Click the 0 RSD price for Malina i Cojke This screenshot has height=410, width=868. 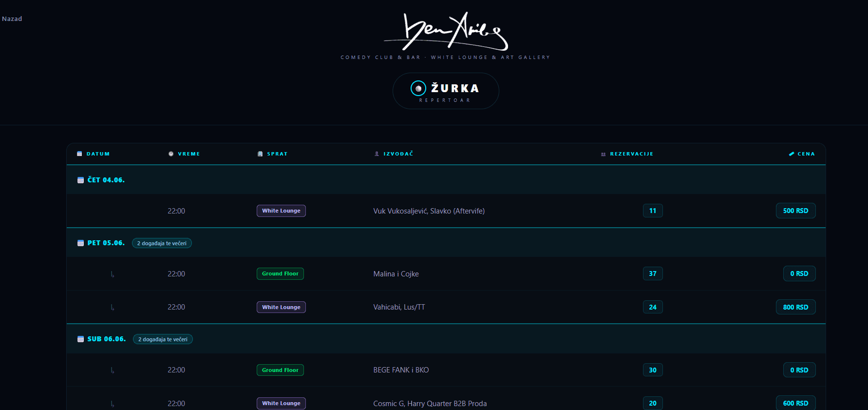799,273
